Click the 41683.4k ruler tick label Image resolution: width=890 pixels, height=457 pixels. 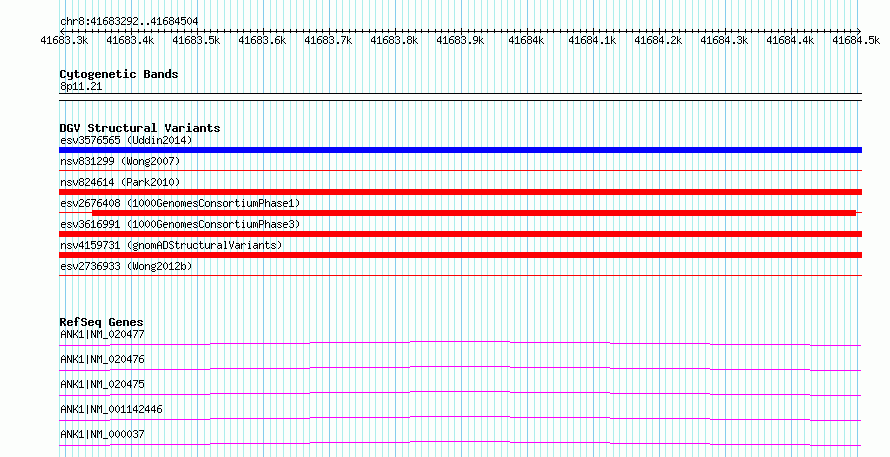coord(130,40)
